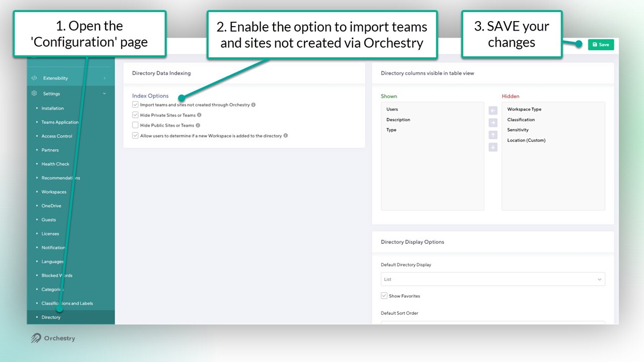
Task: Click the move-right arrow between column lists
Action: (493, 123)
